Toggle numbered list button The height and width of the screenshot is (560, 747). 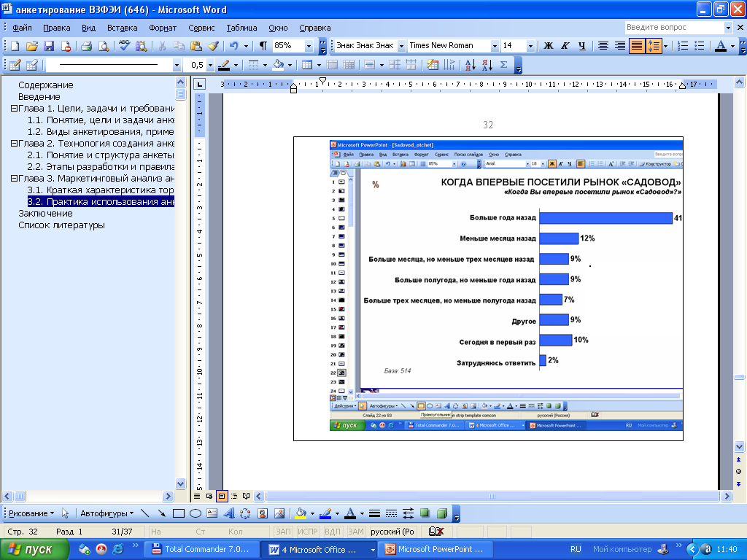683,46
